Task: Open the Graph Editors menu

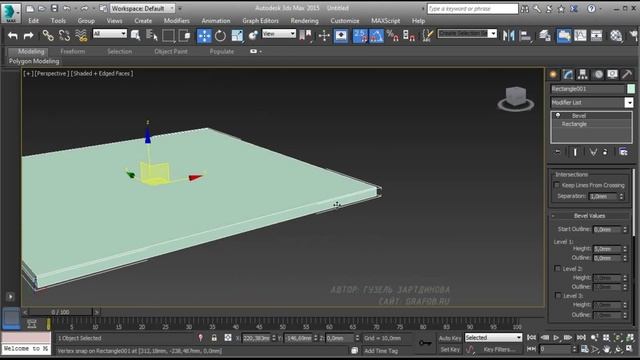Action: 260,20
